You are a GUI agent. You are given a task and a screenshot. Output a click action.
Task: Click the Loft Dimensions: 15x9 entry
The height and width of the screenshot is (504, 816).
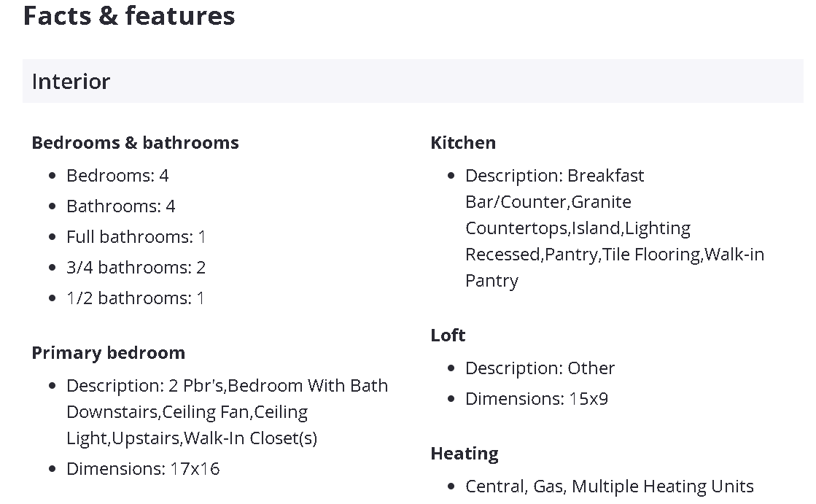[x=536, y=399]
